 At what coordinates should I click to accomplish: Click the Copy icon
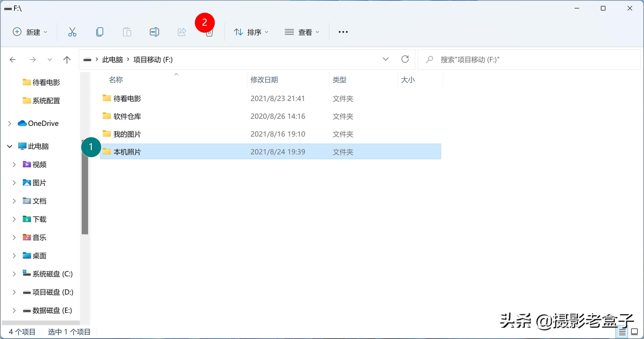(100, 32)
